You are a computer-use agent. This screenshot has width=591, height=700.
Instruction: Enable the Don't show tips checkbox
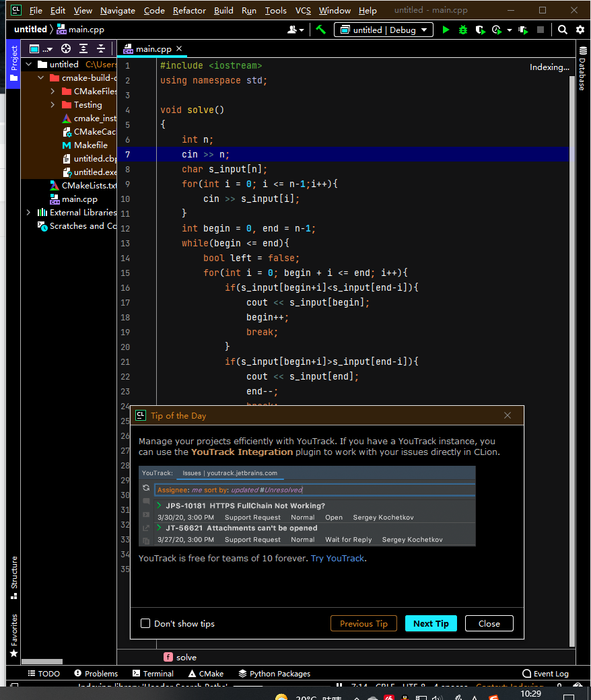tap(145, 624)
